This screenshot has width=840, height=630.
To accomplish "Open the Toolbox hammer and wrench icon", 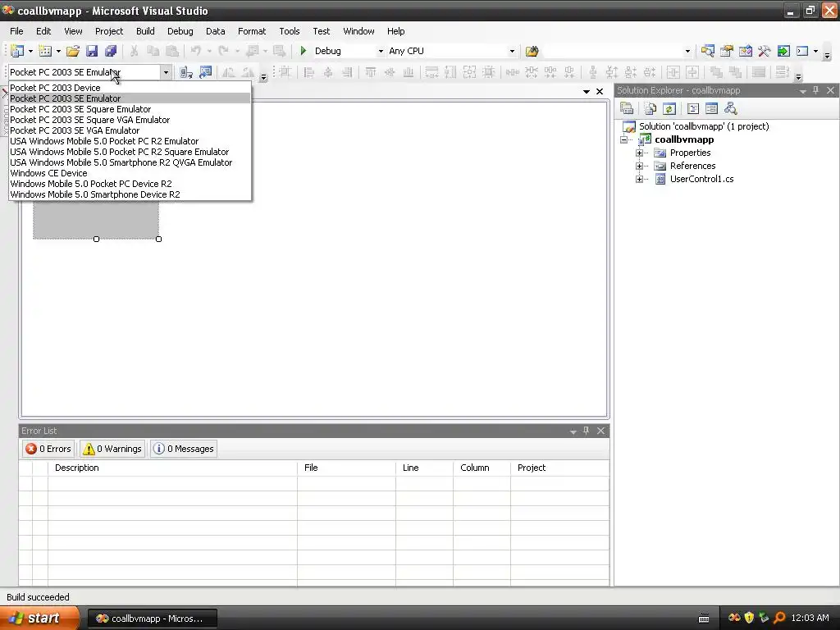I will coord(764,51).
